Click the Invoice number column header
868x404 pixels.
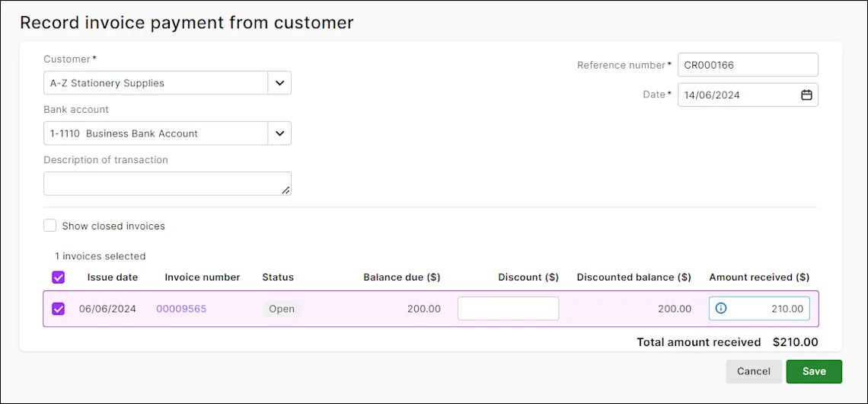pyautogui.click(x=203, y=277)
